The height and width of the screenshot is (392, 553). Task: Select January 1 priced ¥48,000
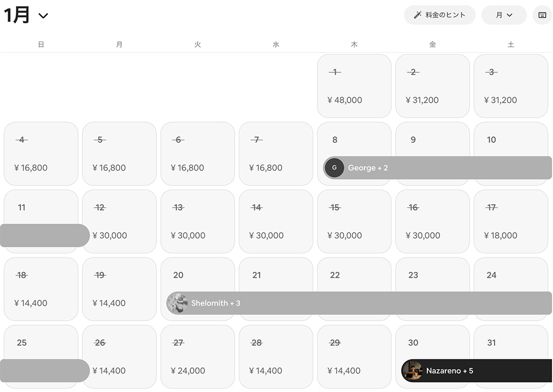point(354,86)
